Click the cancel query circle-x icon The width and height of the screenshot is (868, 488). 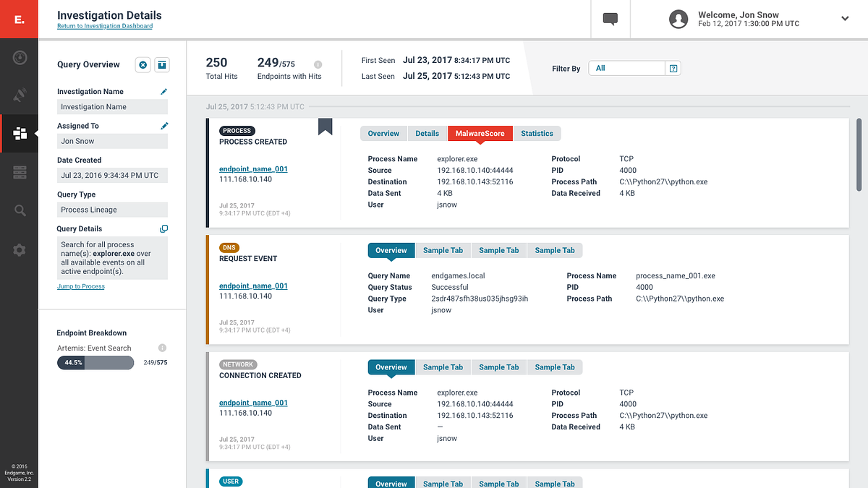click(x=143, y=65)
